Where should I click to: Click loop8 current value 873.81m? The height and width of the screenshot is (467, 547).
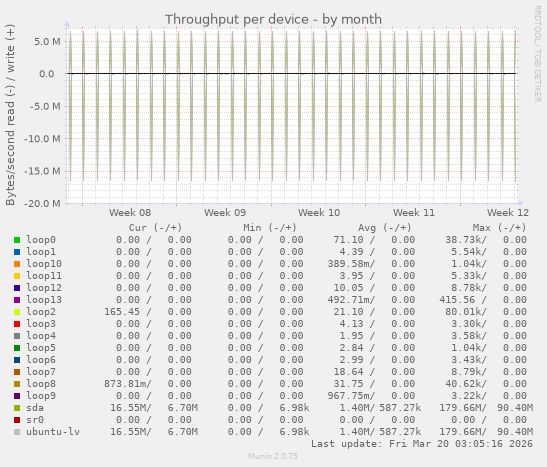pyautogui.click(x=125, y=384)
